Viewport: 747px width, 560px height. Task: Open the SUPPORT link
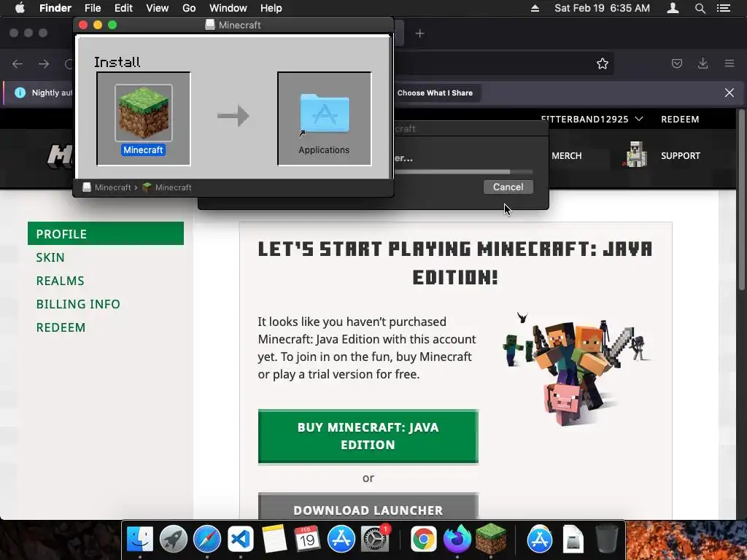[681, 156]
